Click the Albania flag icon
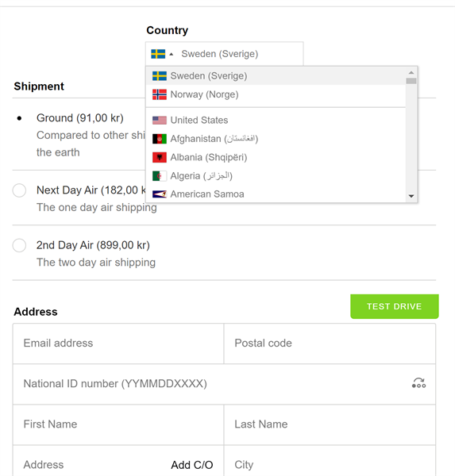The width and height of the screenshot is (455, 476). click(160, 157)
